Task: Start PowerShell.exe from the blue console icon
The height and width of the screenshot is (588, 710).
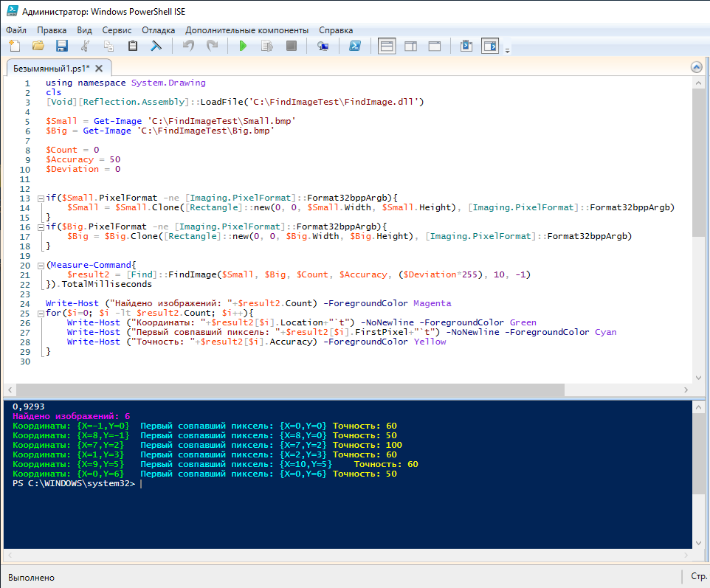Action: click(354, 46)
